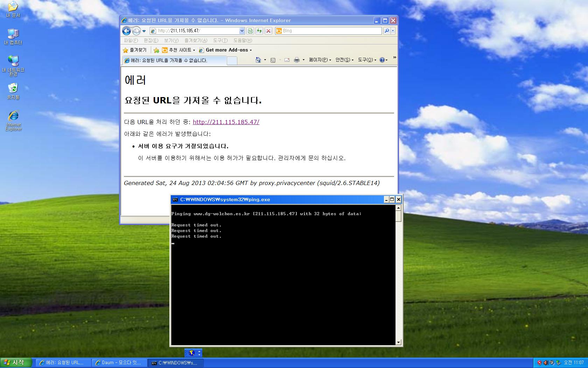Expand the search provider dropdown
The image size is (588, 368).
coord(393,31)
